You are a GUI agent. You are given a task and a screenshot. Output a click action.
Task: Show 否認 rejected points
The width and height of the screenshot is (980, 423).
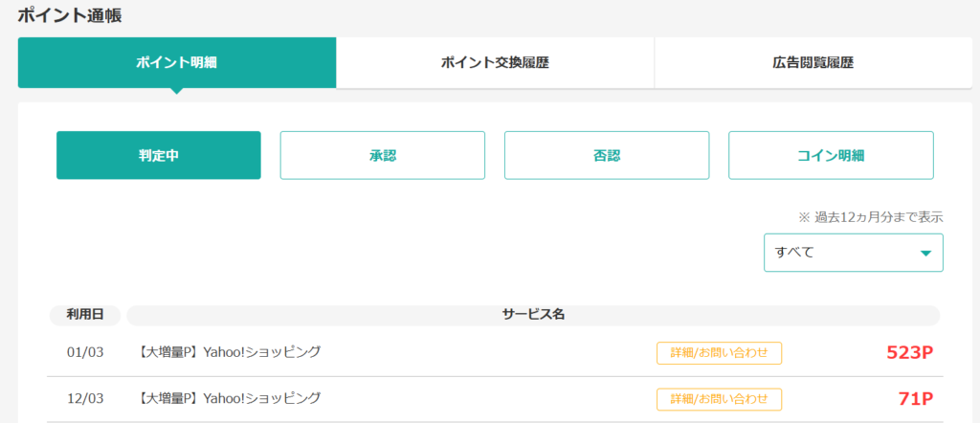[x=606, y=155]
